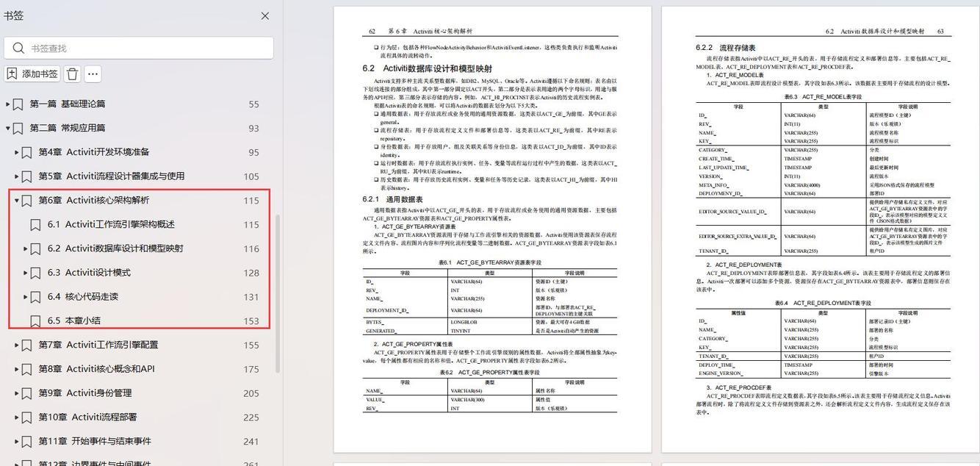Click bookmark icon of 6.1 entry
The height and width of the screenshot is (466, 980).
[35, 225]
